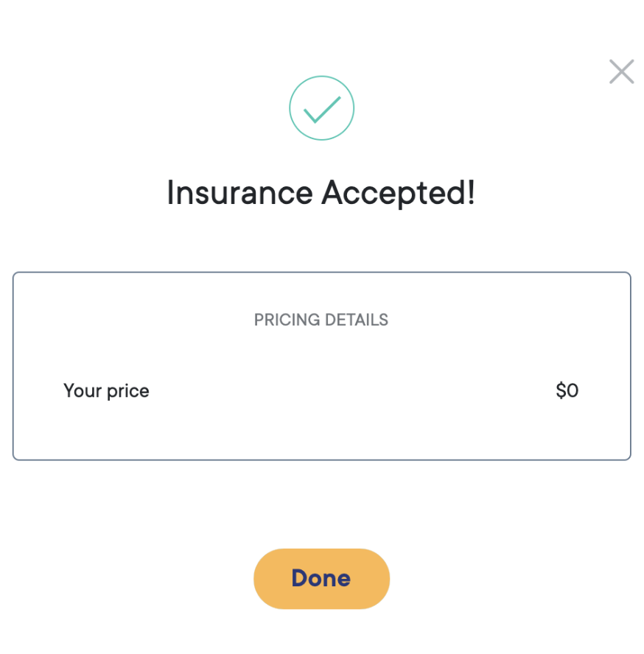Click the PRICING DETAILS label
This screenshot has height=654, width=644.
tap(321, 320)
